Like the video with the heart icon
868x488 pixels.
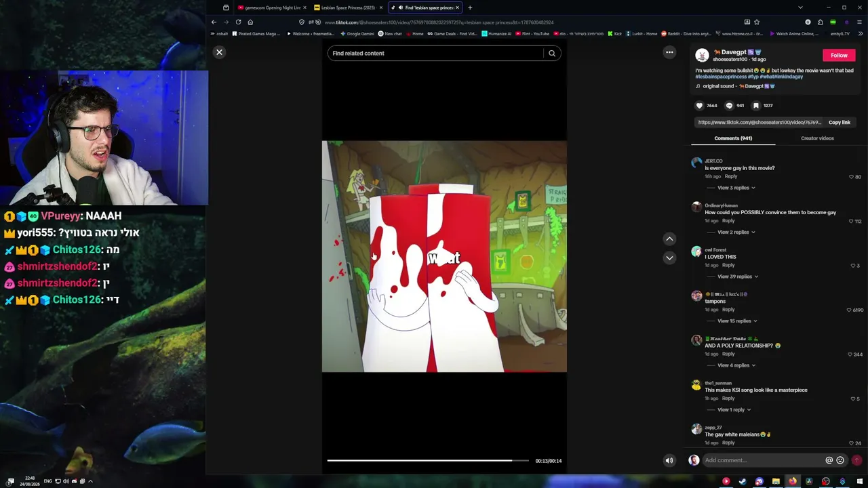(699, 106)
